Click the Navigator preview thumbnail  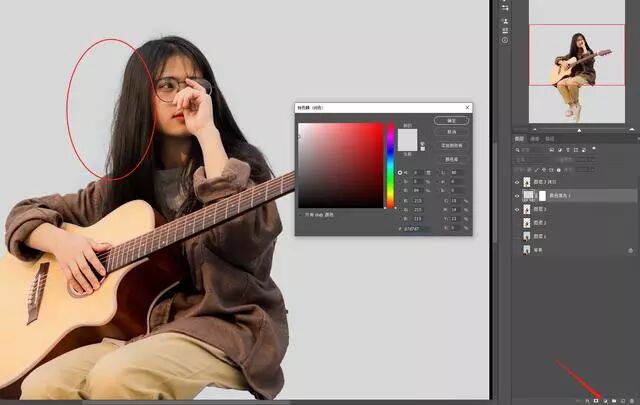pos(577,61)
